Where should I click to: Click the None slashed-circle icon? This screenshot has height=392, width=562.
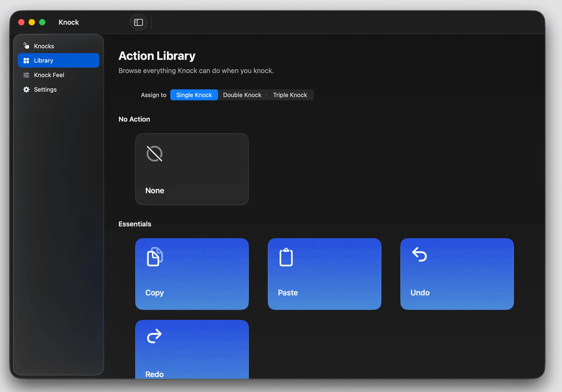point(154,154)
